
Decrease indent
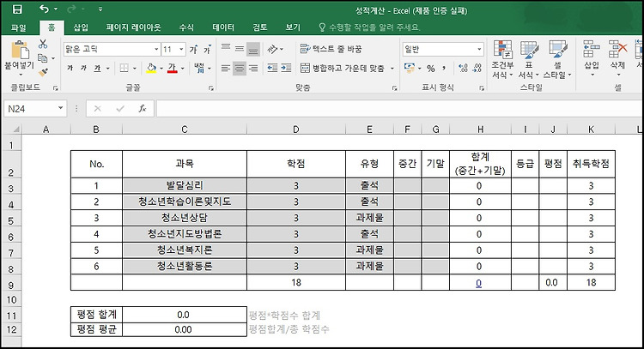[x=272, y=68]
